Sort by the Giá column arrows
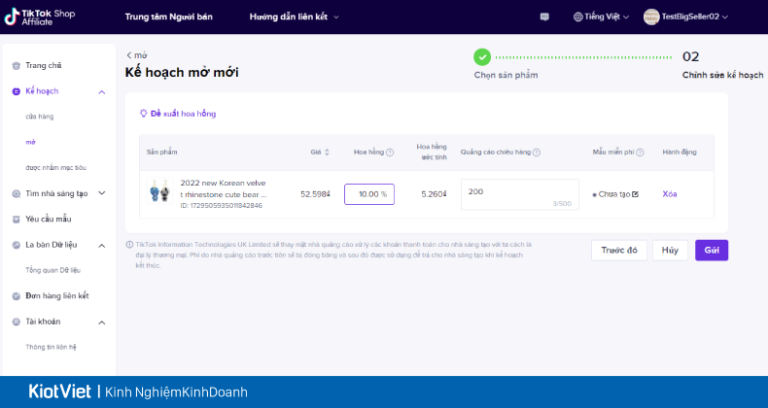This screenshot has width=768, height=408. tap(327, 152)
